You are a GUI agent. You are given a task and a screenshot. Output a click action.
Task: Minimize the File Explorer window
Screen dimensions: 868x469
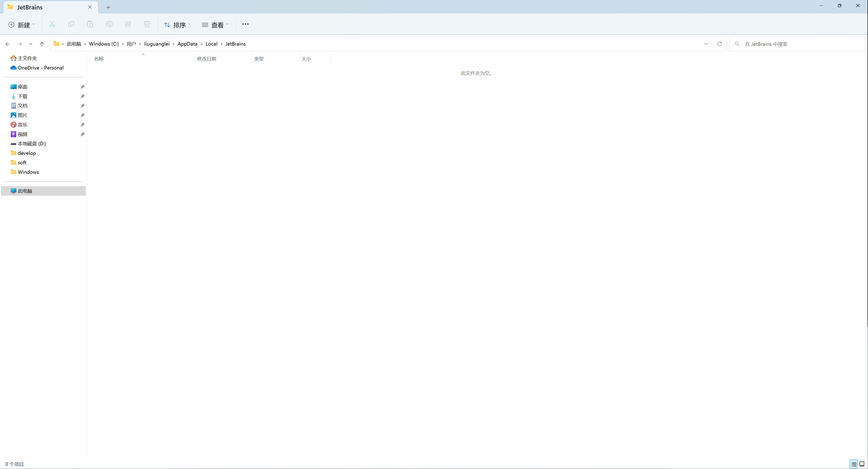(821, 6)
